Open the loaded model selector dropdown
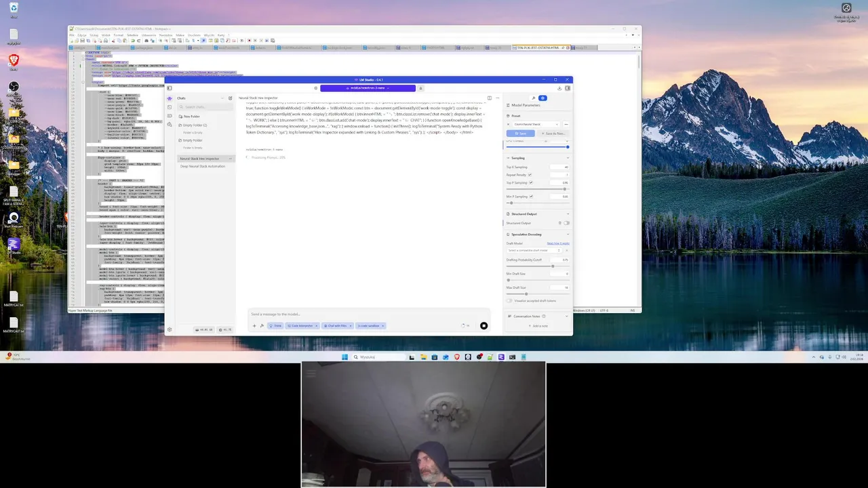This screenshot has width=868, height=488. coord(368,88)
